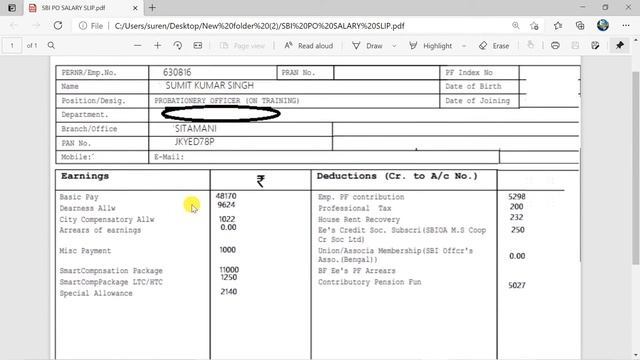Click the Special Allowance label
This screenshot has width=640, height=360.
click(96, 293)
